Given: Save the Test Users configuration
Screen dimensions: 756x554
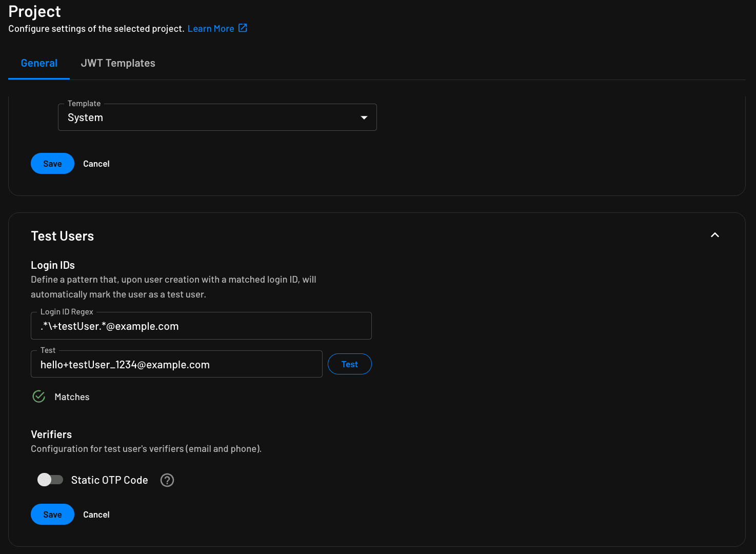Looking at the screenshot, I should [x=52, y=514].
